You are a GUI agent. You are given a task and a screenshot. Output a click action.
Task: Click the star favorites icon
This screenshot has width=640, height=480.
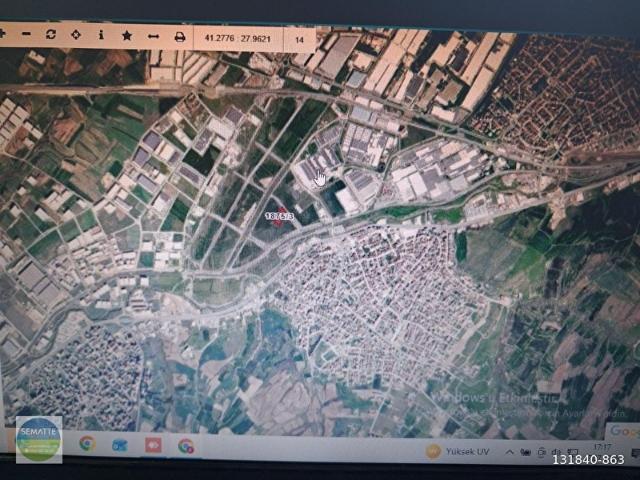pos(127,36)
